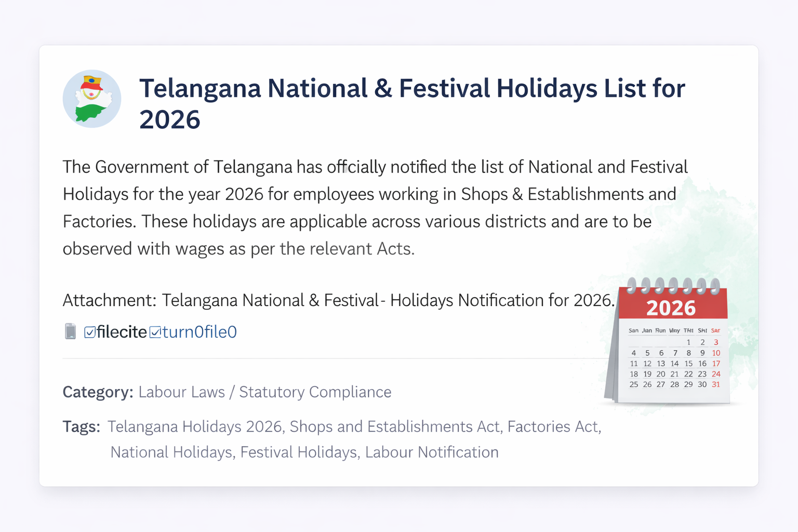Select the Telangana Holidays 2026 tag
This screenshot has width=798, height=532.
[195, 427]
